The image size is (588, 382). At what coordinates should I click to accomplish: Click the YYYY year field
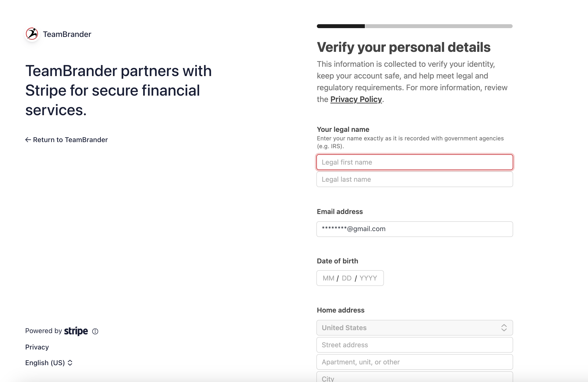[x=368, y=278]
